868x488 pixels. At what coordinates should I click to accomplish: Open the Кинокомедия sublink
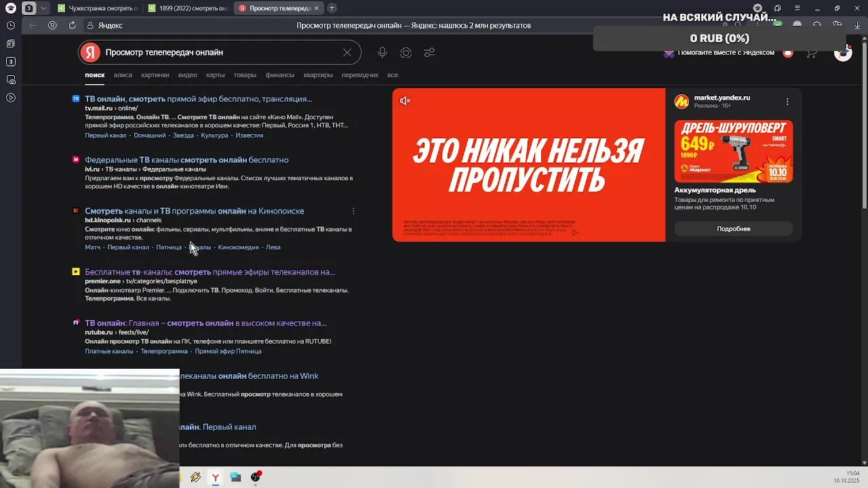pos(238,247)
